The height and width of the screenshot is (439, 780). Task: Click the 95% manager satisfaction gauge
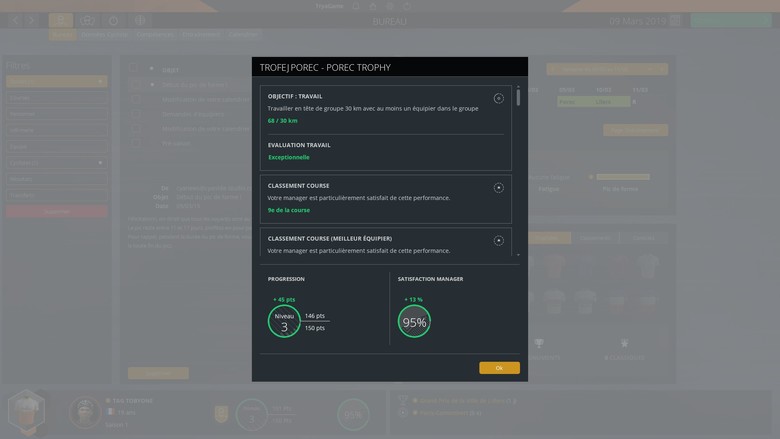point(414,322)
